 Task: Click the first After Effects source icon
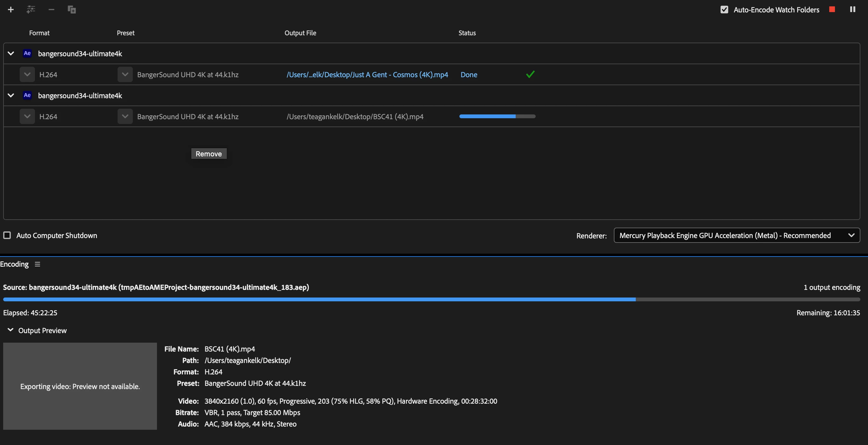pyautogui.click(x=27, y=53)
